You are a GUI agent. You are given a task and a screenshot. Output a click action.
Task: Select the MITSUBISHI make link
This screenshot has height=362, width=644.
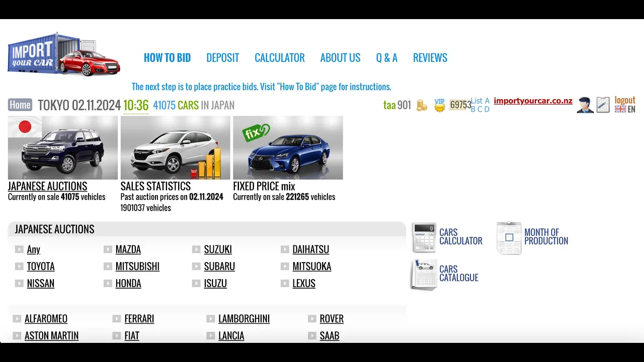137,266
